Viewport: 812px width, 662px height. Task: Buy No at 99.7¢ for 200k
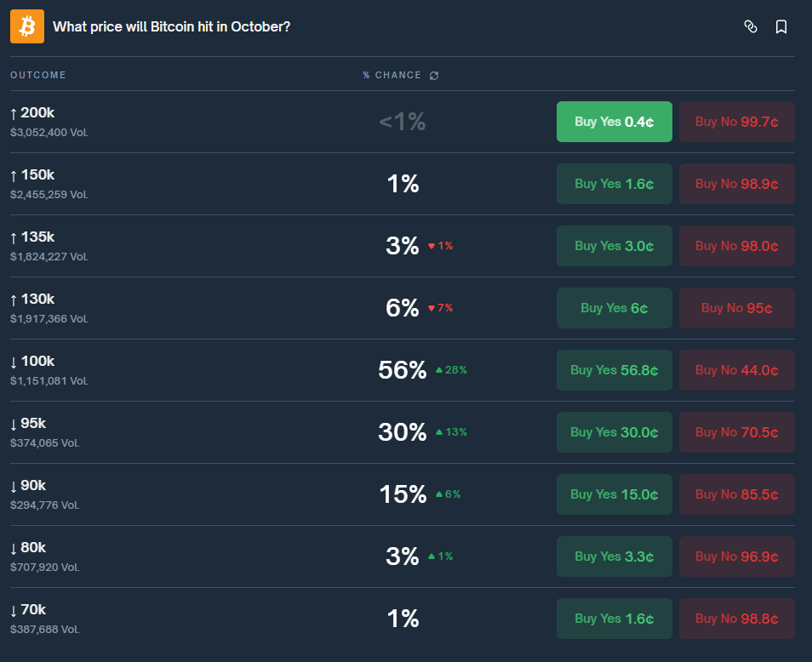point(736,122)
